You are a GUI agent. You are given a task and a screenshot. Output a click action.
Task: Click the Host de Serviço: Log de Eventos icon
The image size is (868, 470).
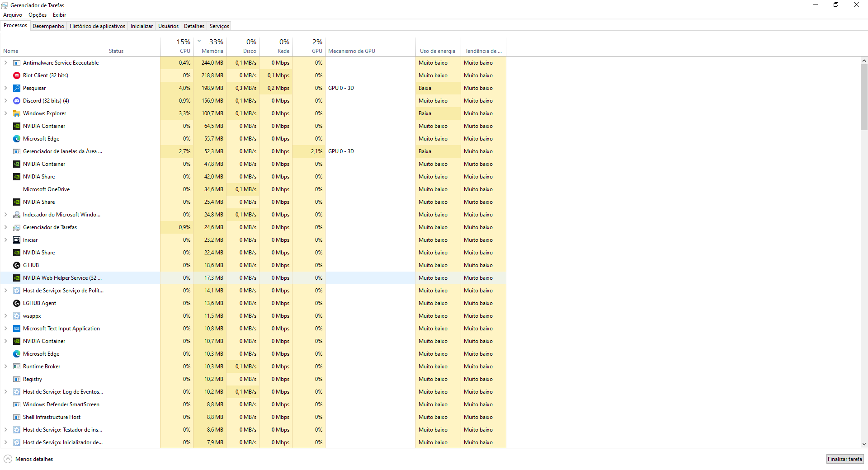click(17, 392)
